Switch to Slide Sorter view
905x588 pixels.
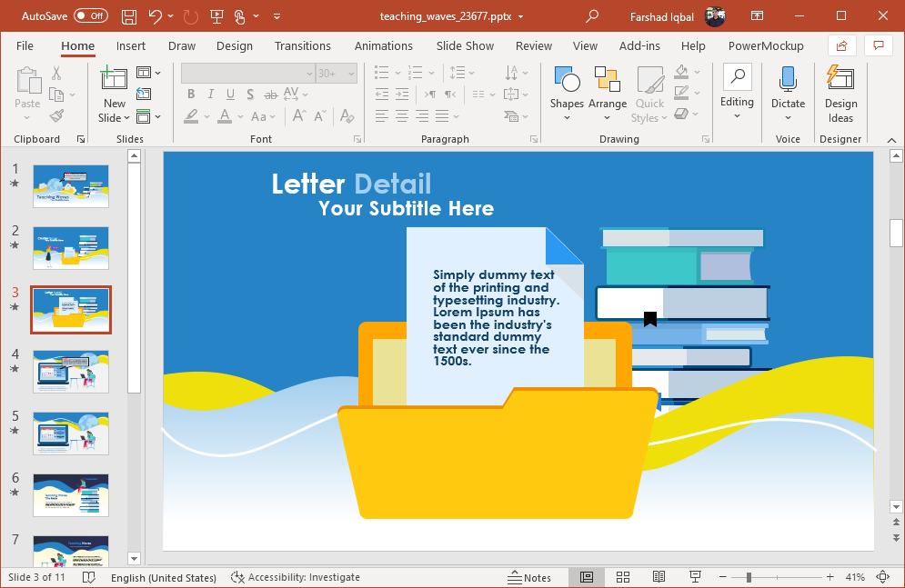(x=623, y=577)
